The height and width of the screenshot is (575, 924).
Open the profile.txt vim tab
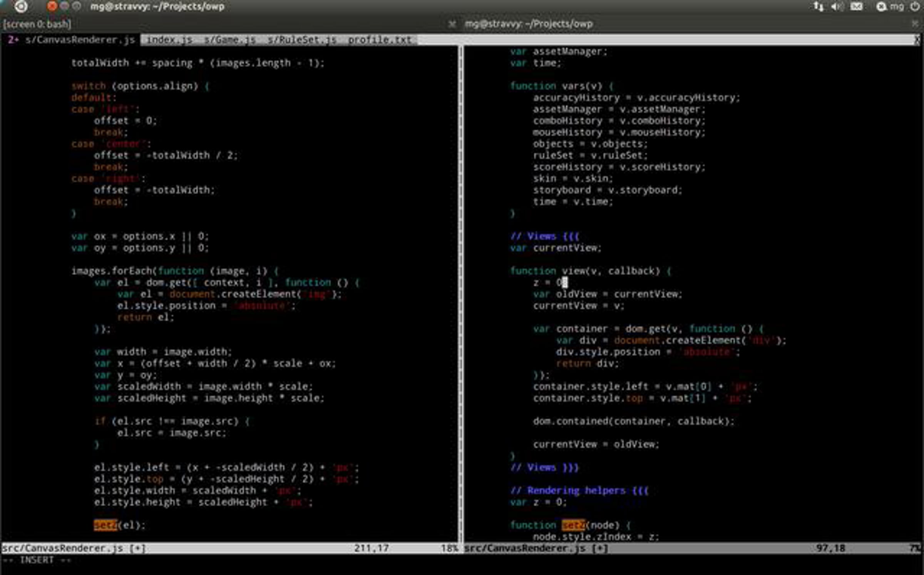coord(380,40)
